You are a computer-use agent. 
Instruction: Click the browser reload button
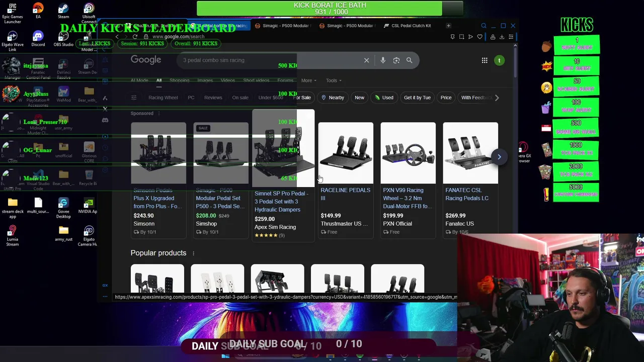pyautogui.click(x=135, y=37)
